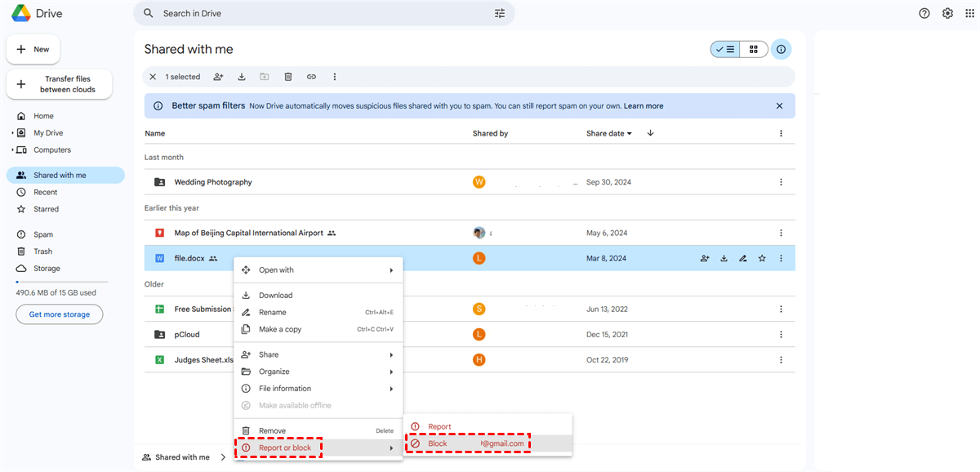Viewport: 980px width, 472px height.
Task: Click the trash icon in selection toolbar
Action: click(288, 77)
